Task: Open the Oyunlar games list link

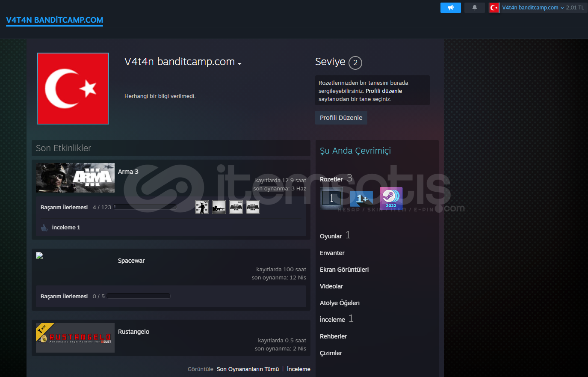Action: click(331, 236)
